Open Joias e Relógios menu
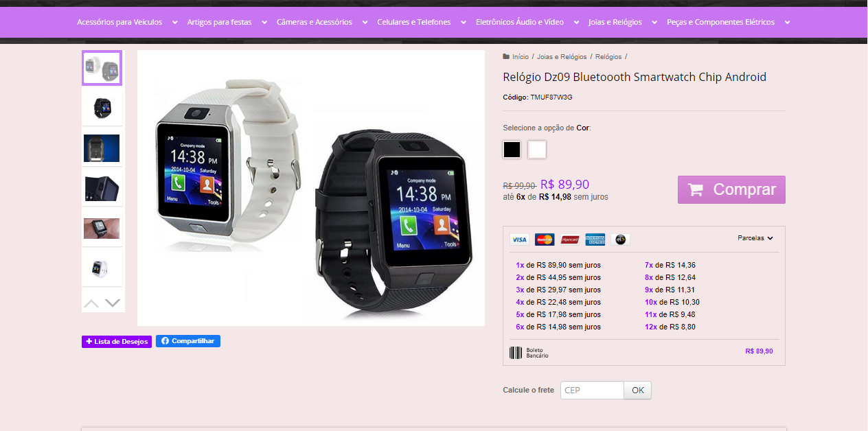 click(x=622, y=22)
